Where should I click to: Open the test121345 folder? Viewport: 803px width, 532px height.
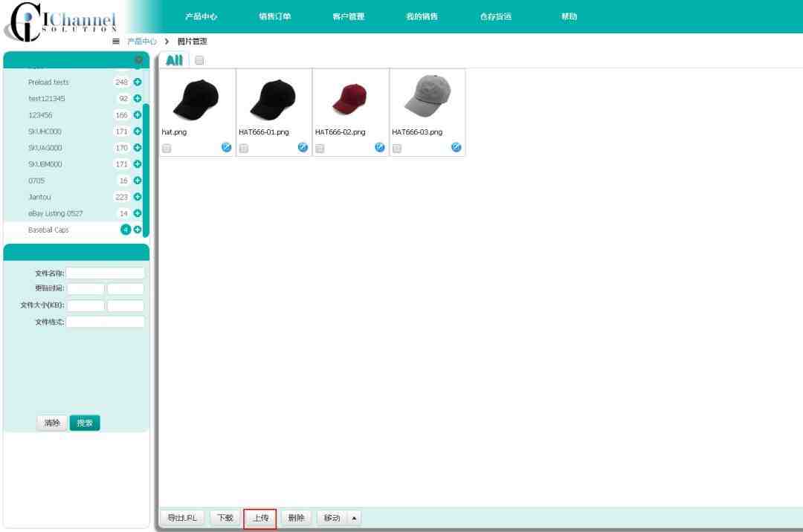[x=47, y=99]
